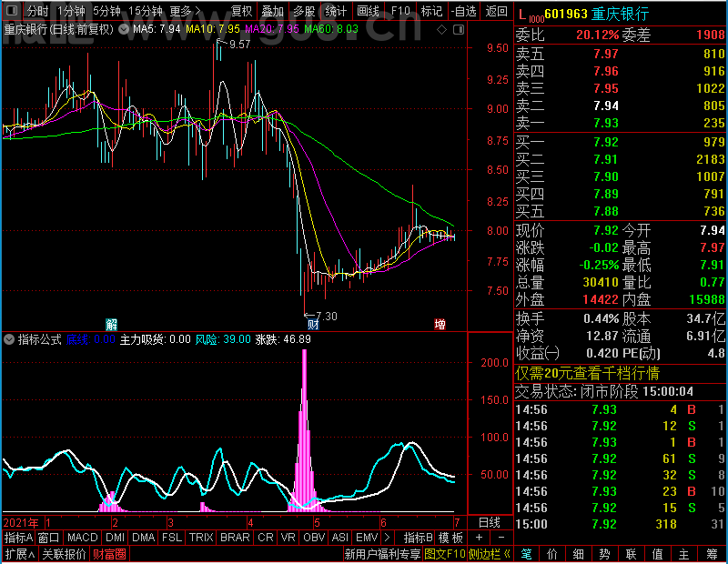728x564 pixels.
Task: Switch to 分时 intraday view
Action: [37, 11]
